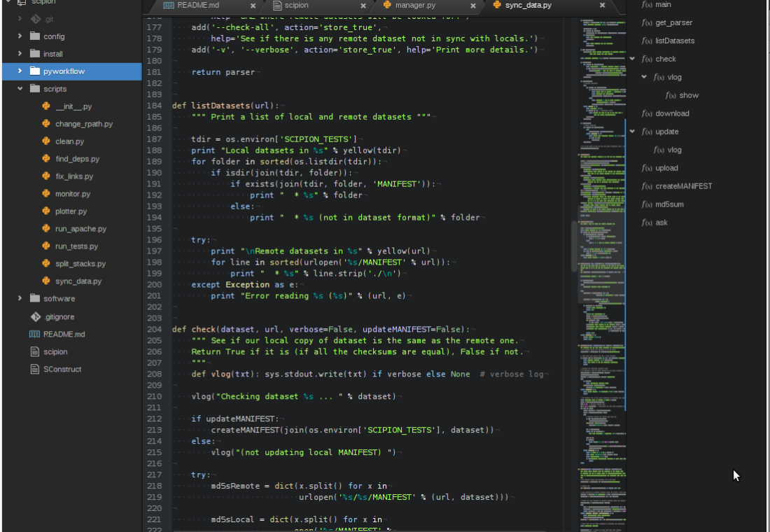Click the software folder icon
The image size is (770, 532).
pyautogui.click(x=34, y=298)
